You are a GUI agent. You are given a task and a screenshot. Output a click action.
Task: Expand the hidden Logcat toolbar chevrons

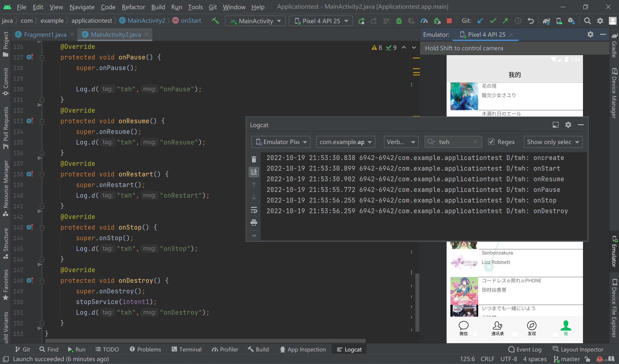[x=254, y=236]
